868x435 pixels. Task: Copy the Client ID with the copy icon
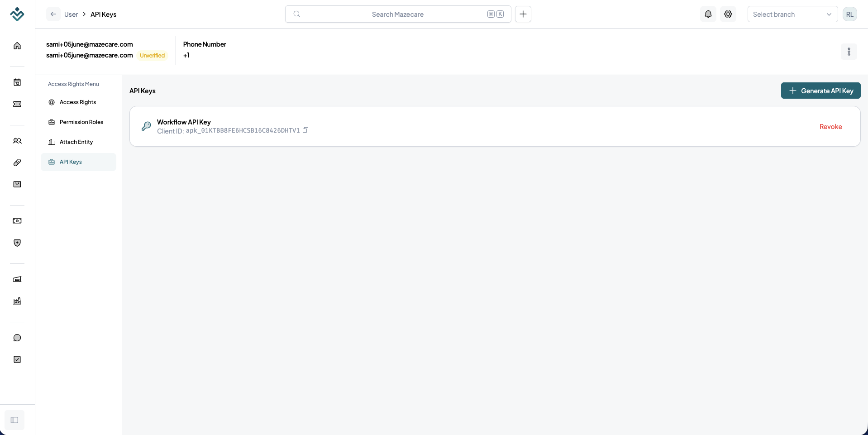tap(305, 130)
